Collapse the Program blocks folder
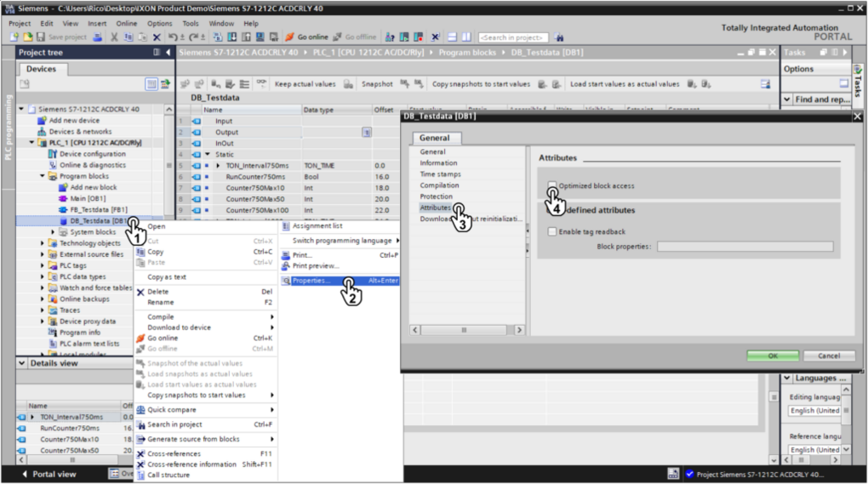The height and width of the screenshot is (484, 868). 43,176
